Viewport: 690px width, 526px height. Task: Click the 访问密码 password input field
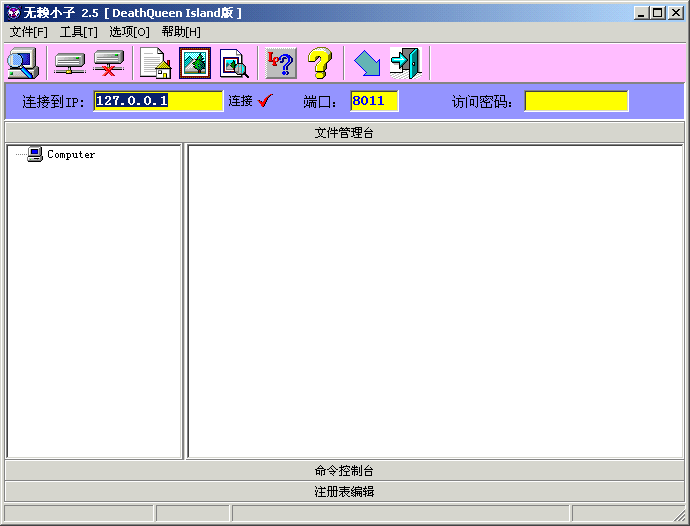coord(576,101)
